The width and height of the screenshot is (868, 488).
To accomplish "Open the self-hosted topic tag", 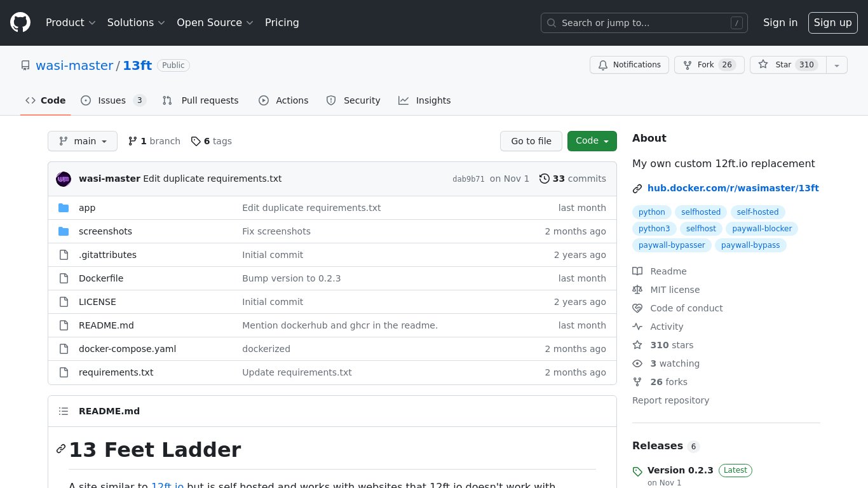I will pos(757,212).
